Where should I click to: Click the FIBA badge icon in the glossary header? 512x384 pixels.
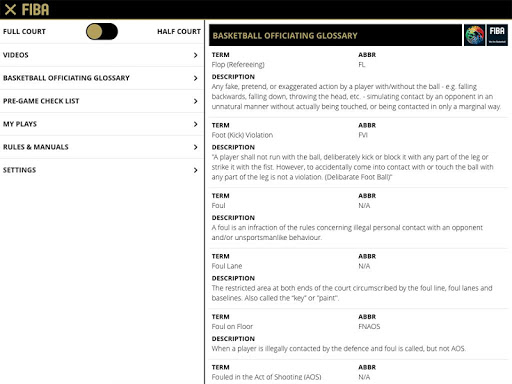pos(497,35)
